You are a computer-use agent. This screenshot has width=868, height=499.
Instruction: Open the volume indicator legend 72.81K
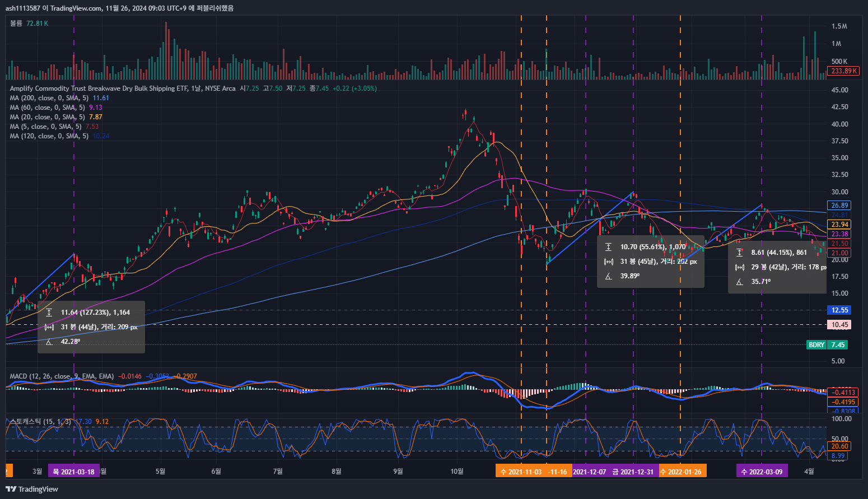[29, 24]
